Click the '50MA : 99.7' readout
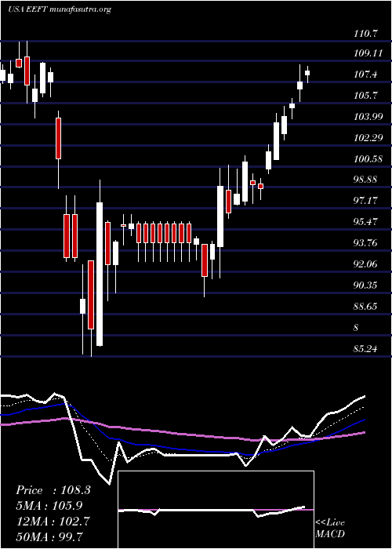This screenshot has width=392, height=549. click(49, 536)
